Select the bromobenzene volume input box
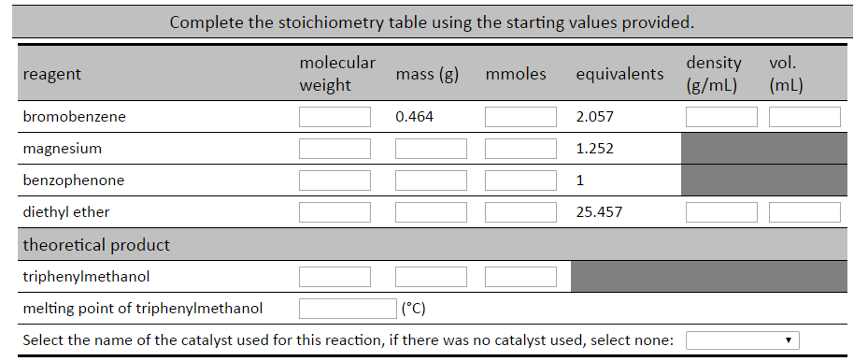 805,116
